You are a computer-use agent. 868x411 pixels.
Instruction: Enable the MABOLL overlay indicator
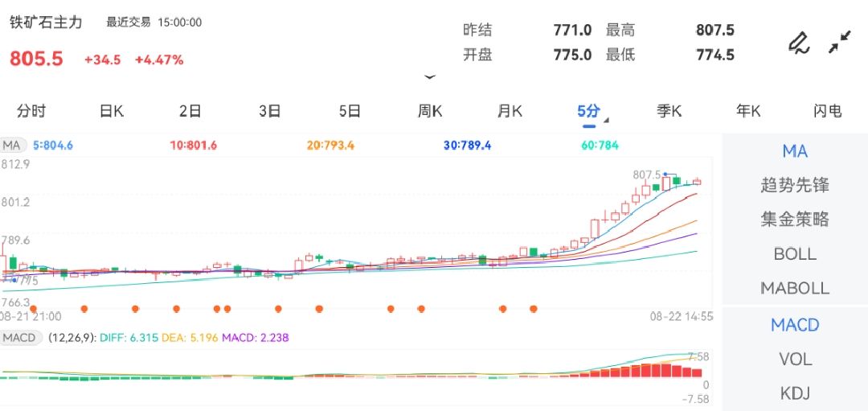794,288
